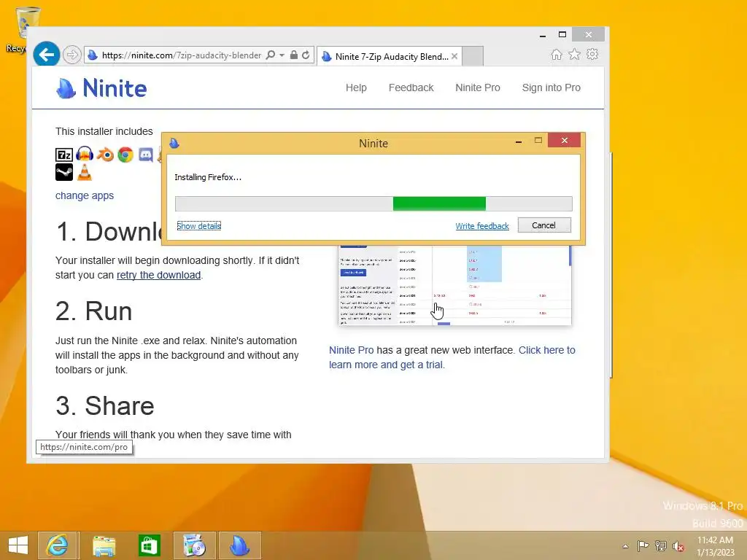Click the browser forward arrow

72,55
